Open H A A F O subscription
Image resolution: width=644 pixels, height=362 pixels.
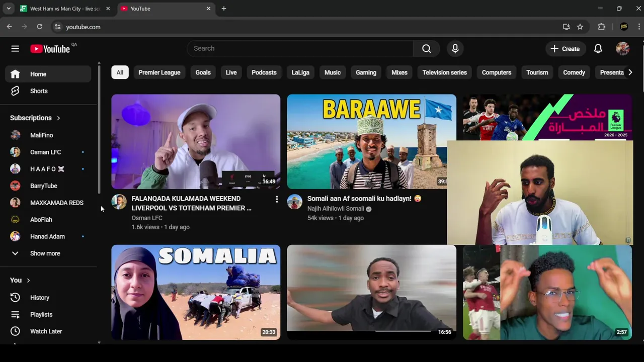click(48, 169)
